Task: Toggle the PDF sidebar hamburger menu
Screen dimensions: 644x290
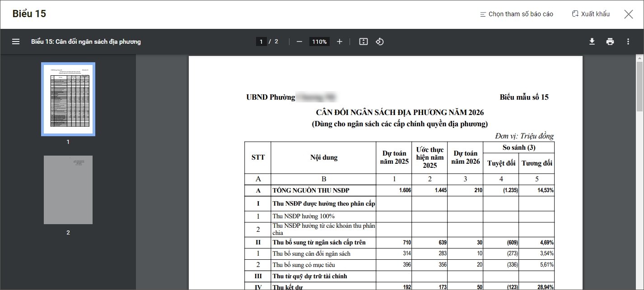Action: coord(16,41)
